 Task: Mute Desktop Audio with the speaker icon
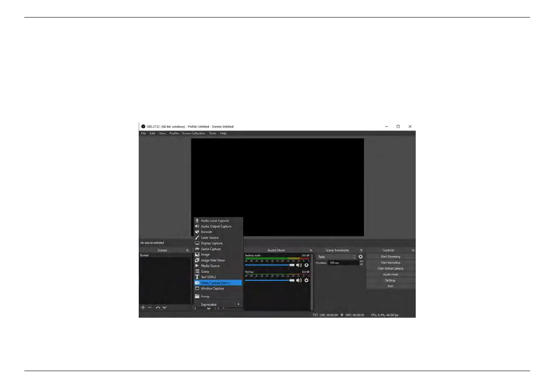pyautogui.click(x=299, y=265)
